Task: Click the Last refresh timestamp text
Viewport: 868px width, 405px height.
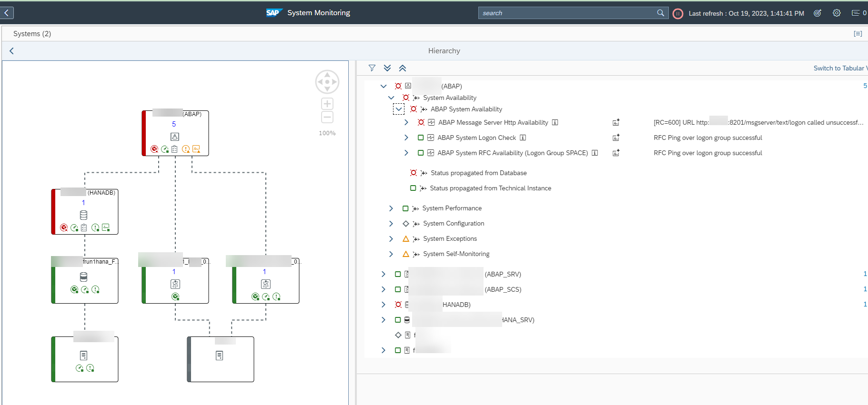Action: point(746,13)
